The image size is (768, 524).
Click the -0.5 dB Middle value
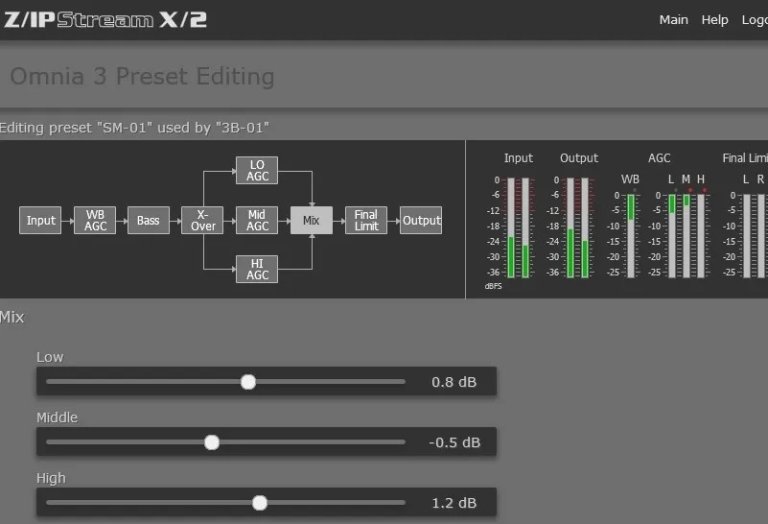point(455,443)
